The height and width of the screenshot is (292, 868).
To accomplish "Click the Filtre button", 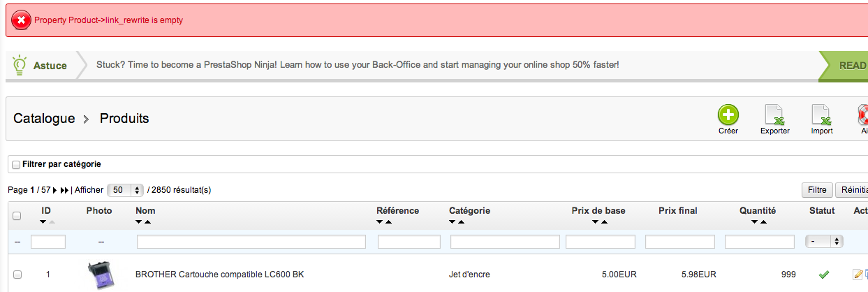I will (817, 190).
